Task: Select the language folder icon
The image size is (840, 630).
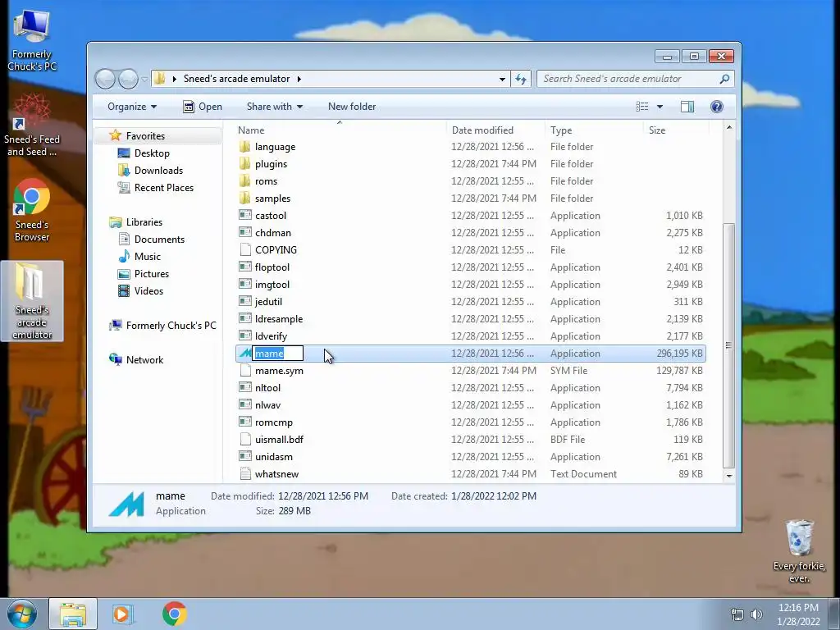Action: point(245,146)
